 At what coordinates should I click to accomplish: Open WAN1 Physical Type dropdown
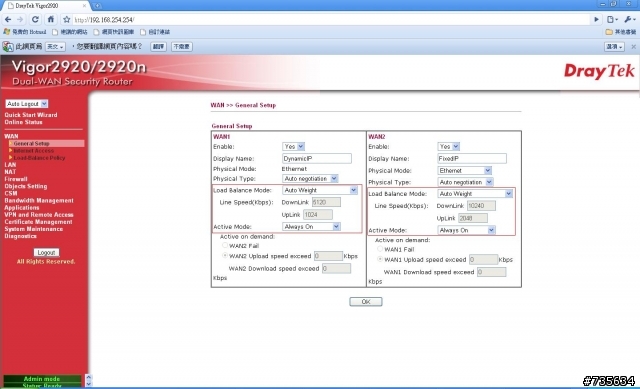[x=310, y=178]
